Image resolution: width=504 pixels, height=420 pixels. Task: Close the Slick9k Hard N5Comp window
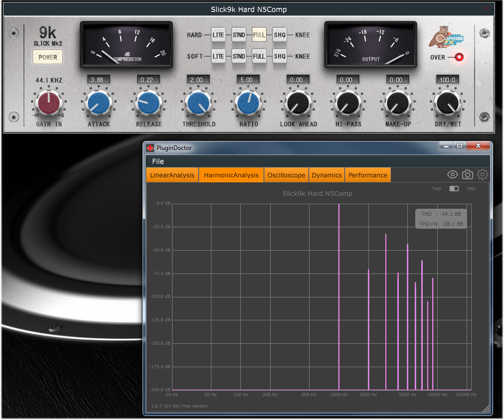tap(487, 9)
